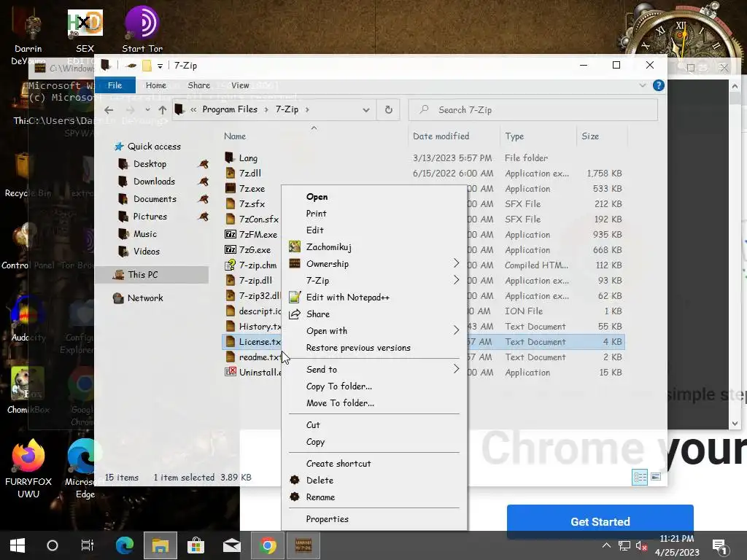Expand the Ownership submenu

(x=374, y=263)
